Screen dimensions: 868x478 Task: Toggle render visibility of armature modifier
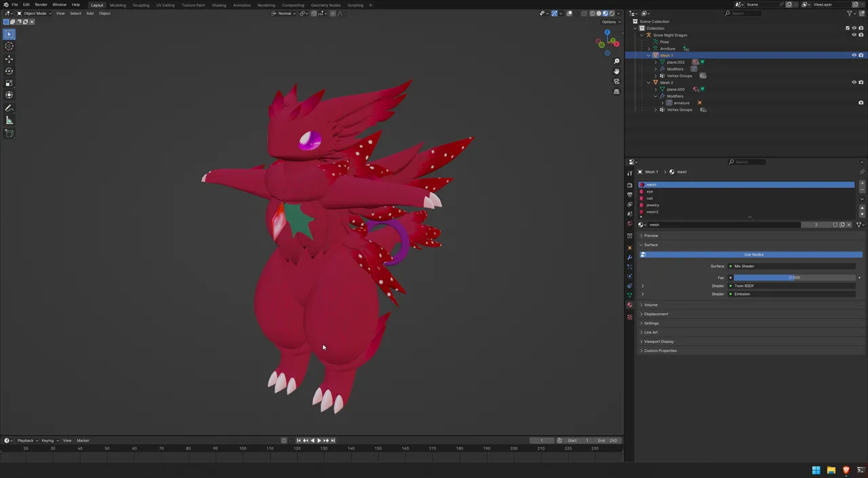[x=861, y=103]
